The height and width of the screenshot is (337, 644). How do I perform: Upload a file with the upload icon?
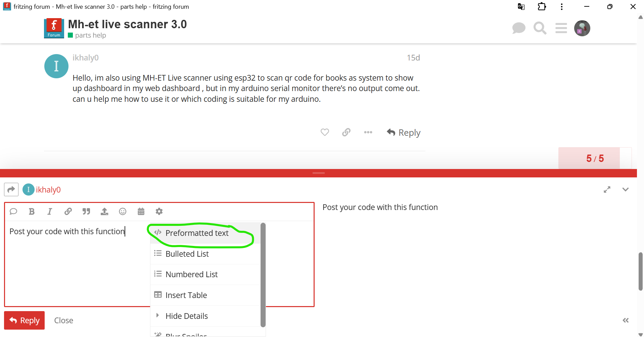(x=104, y=211)
